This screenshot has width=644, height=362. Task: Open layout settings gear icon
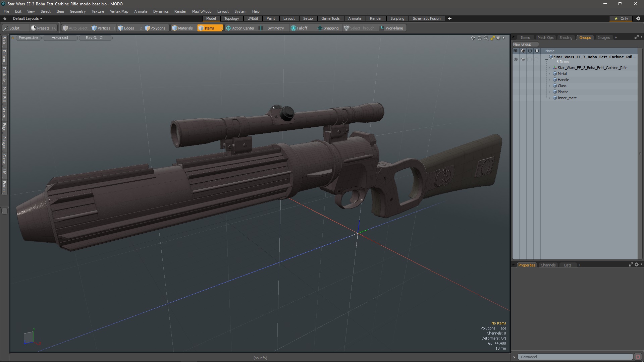pyautogui.click(x=638, y=18)
